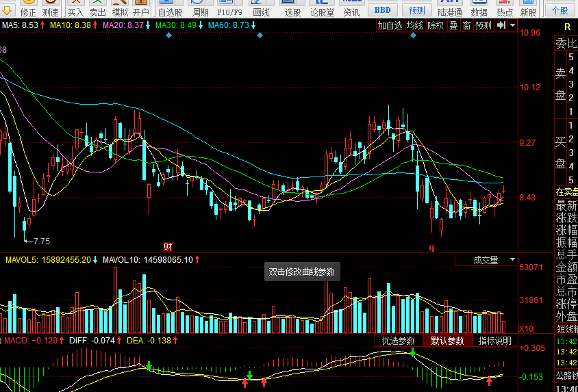Image resolution: width=578 pixels, height=392 pixels.
Task: Open the 指标说明 indicator description
Action: pyautogui.click(x=494, y=341)
